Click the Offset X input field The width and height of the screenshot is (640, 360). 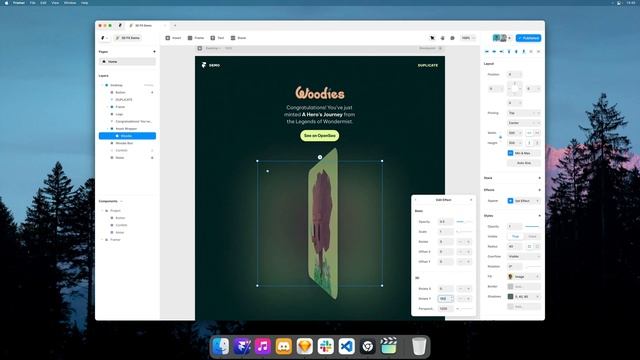point(446,252)
